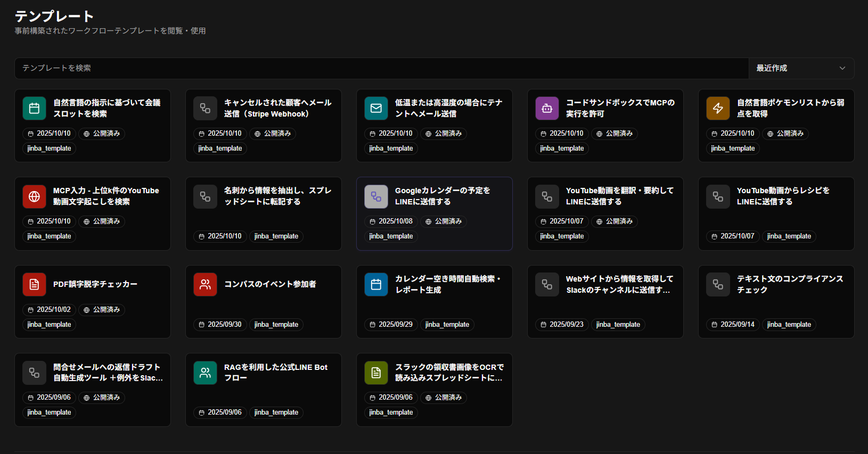
Task: Click the olive document icon on スラックの領収書画像をOCR card
Action: pyautogui.click(x=376, y=373)
